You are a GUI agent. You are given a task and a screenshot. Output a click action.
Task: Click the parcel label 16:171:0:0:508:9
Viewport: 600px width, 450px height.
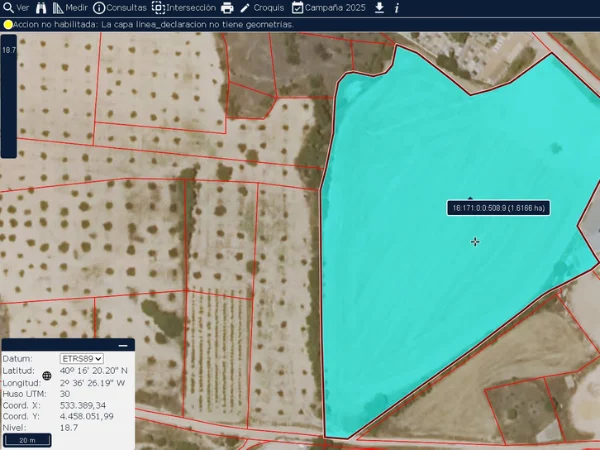click(x=498, y=208)
